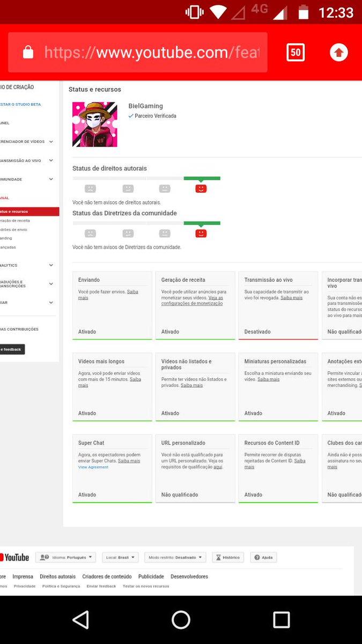Click the third gray face under community guidelines
The height and width of the screenshot is (644, 362).
(x=165, y=233)
